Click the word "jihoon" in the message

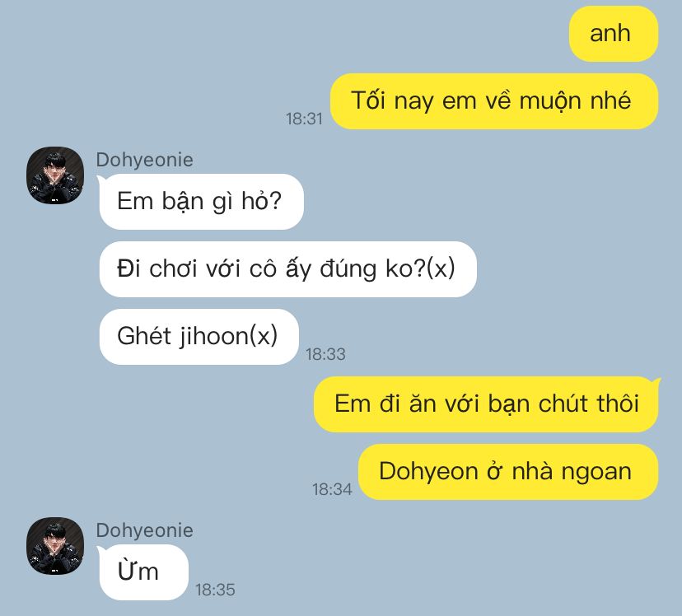(x=213, y=337)
